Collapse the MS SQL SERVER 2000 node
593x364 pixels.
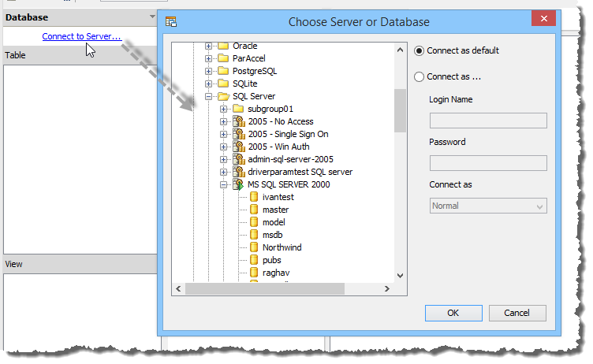pyautogui.click(x=223, y=185)
